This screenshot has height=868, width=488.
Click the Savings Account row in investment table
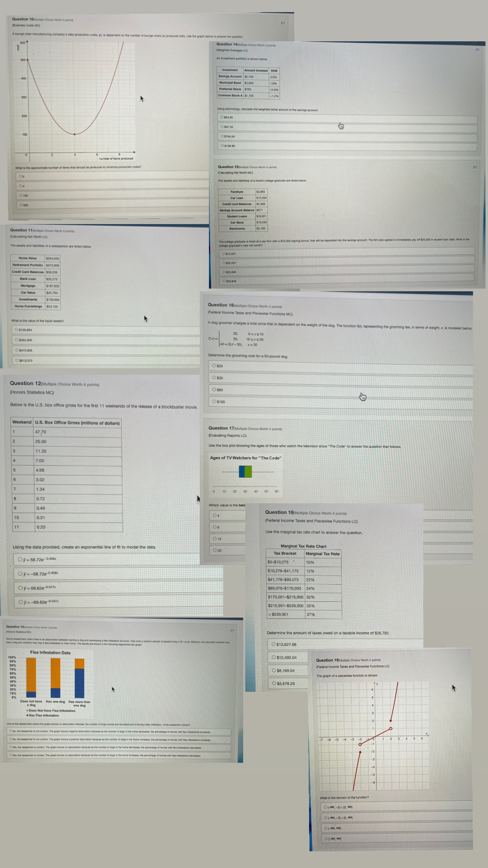248,77
